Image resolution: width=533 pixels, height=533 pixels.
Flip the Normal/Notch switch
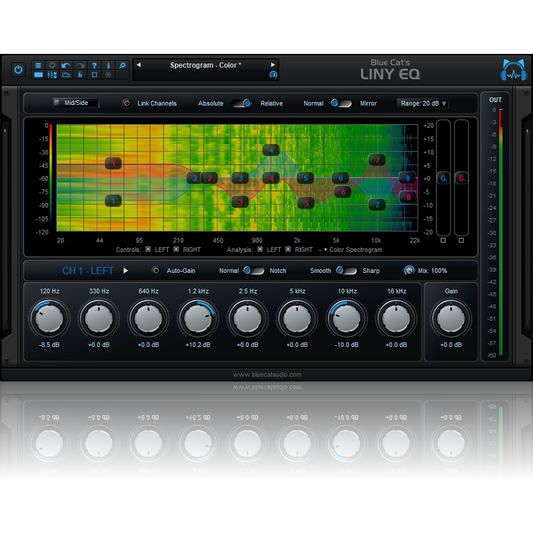tap(254, 271)
